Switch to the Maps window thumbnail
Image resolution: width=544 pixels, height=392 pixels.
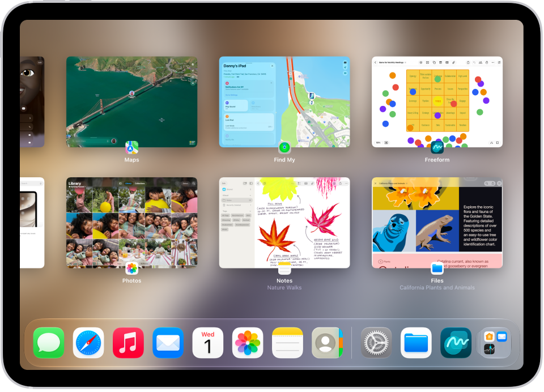point(132,101)
